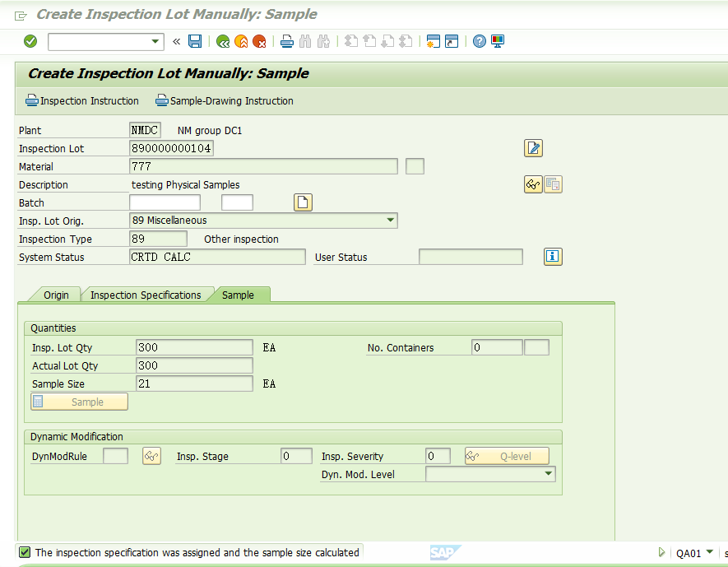Click the Actual Lot Qty field
The height and width of the screenshot is (567, 728).
[194, 365]
